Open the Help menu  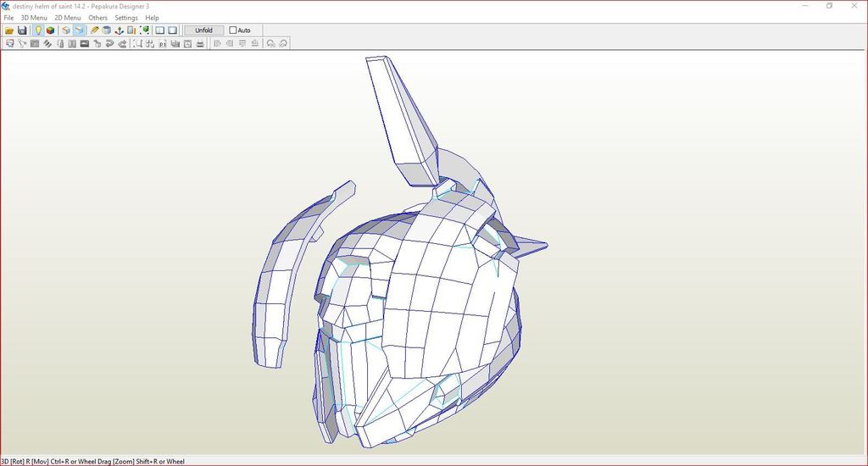(153, 18)
